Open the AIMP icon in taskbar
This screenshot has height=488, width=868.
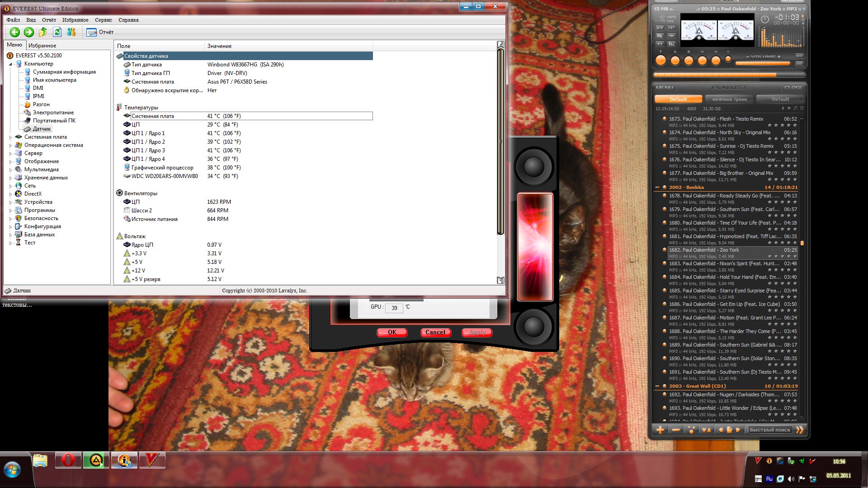pos(96,460)
